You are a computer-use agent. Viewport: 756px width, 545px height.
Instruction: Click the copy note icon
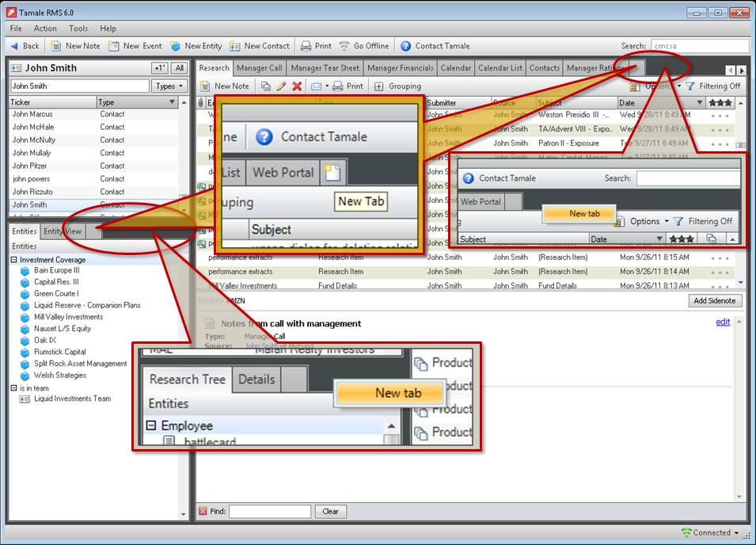tap(266, 86)
